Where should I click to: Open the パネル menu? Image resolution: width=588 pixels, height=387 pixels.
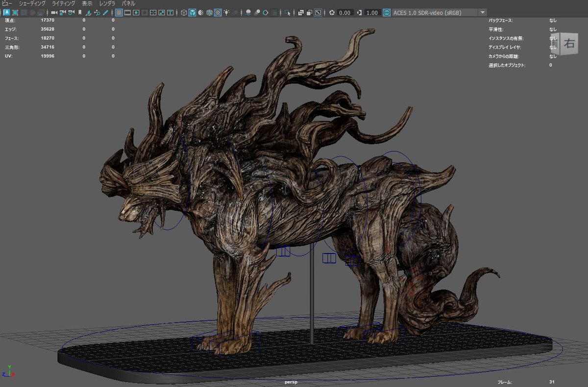128,3
